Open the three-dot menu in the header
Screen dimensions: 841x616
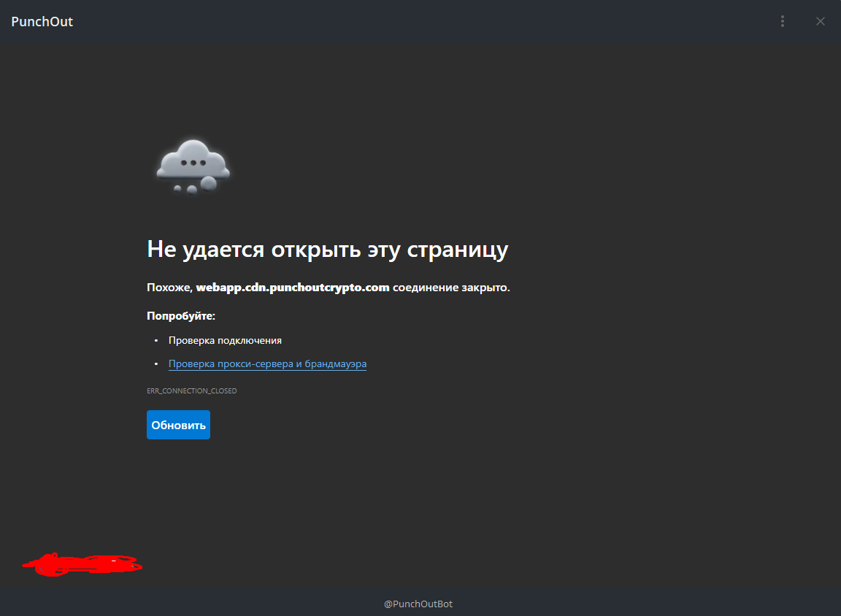coord(783,21)
